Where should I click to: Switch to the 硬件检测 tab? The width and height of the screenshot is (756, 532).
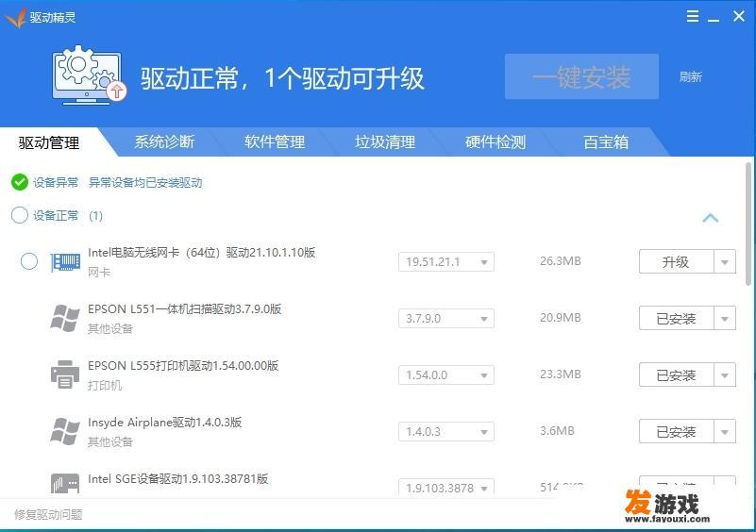tap(496, 142)
